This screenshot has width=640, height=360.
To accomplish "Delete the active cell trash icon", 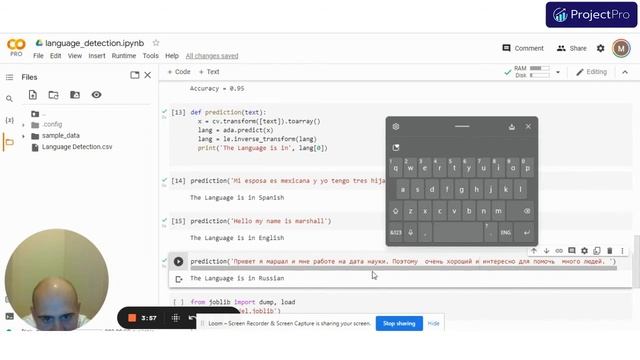I will click(x=609, y=251).
